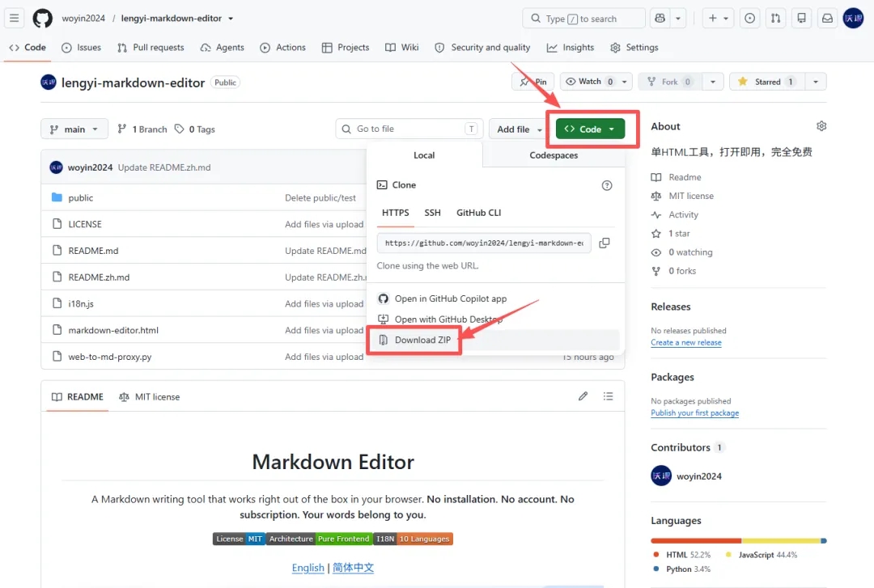The image size is (874, 588).
Task: Click the README edit pencil icon
Action: (583, 396)
